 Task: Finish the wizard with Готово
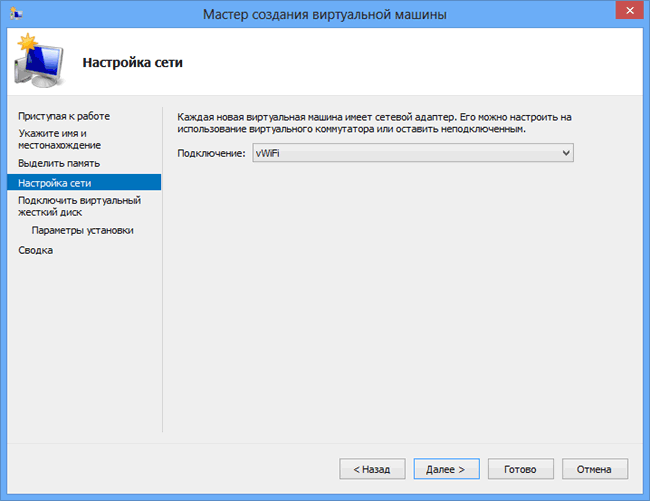(520, 468)
